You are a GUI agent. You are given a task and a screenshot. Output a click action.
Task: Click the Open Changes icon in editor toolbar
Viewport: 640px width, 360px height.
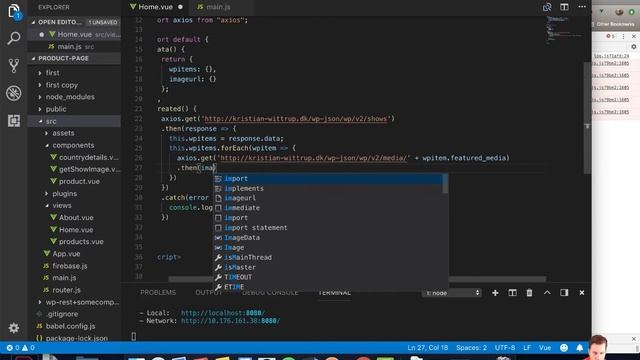547,7
